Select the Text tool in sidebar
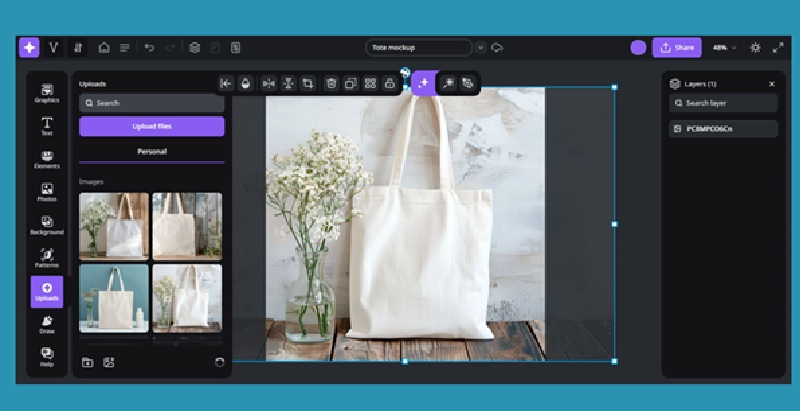The height and width of the screenshot is (411, 800). (x=47, y=125)
